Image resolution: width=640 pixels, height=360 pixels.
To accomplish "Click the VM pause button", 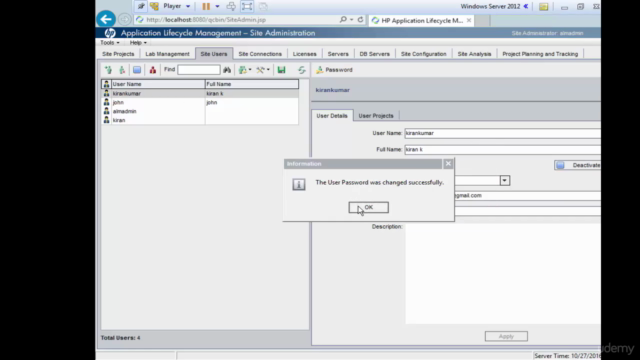I will point(206,6).
